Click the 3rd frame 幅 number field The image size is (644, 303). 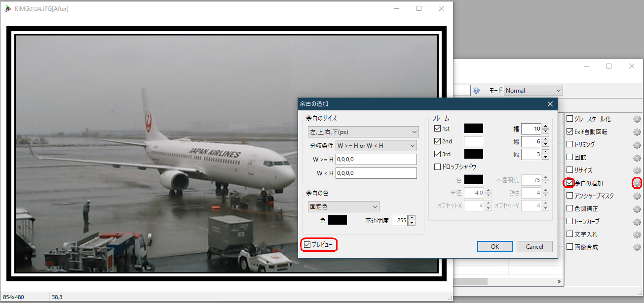[531, 154]
